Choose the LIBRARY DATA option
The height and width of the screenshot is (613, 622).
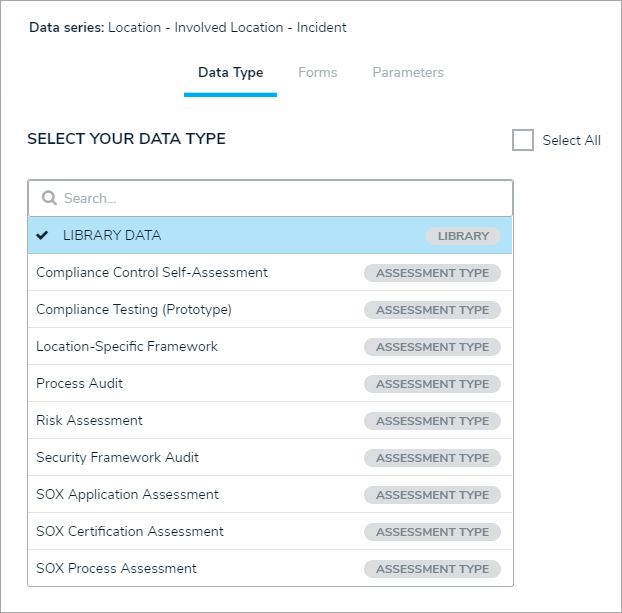coord(112,236)
